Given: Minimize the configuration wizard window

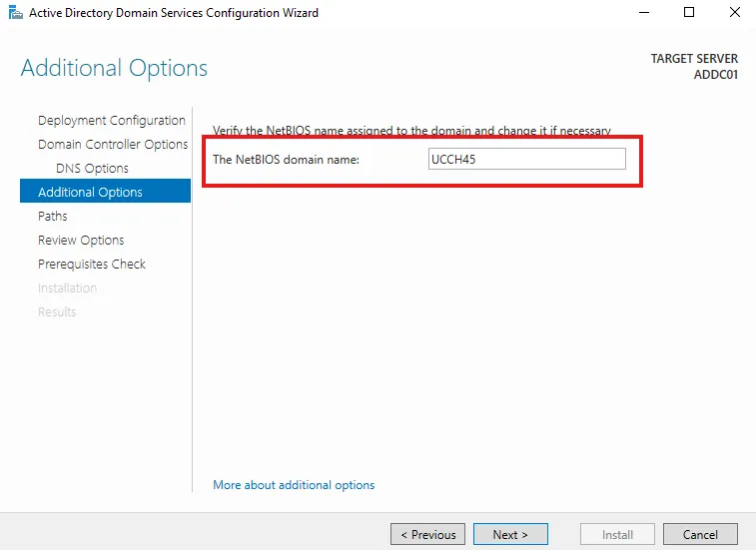Looking at the screenshot, I should pyautogui.click(x=642, y=13).
